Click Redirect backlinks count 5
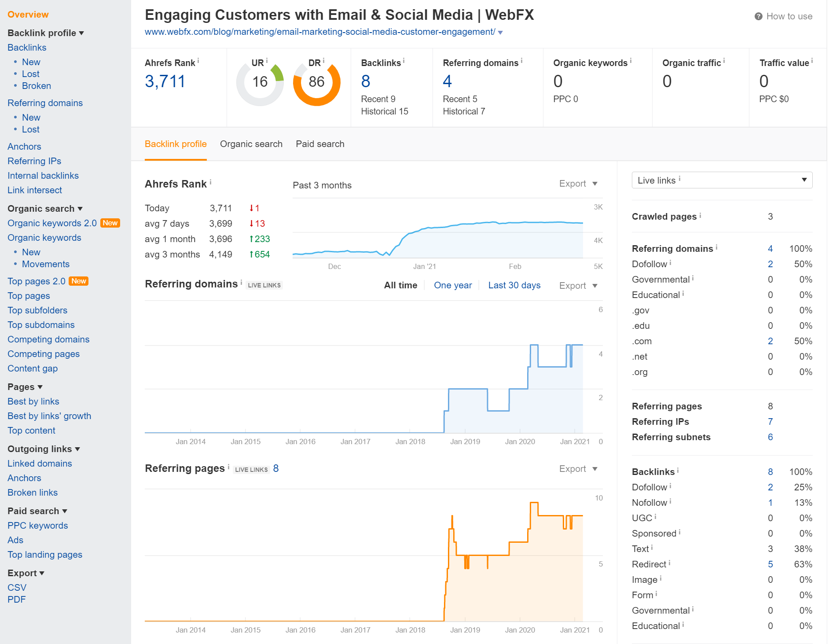 pyautogui.click(x=770, y=564)
